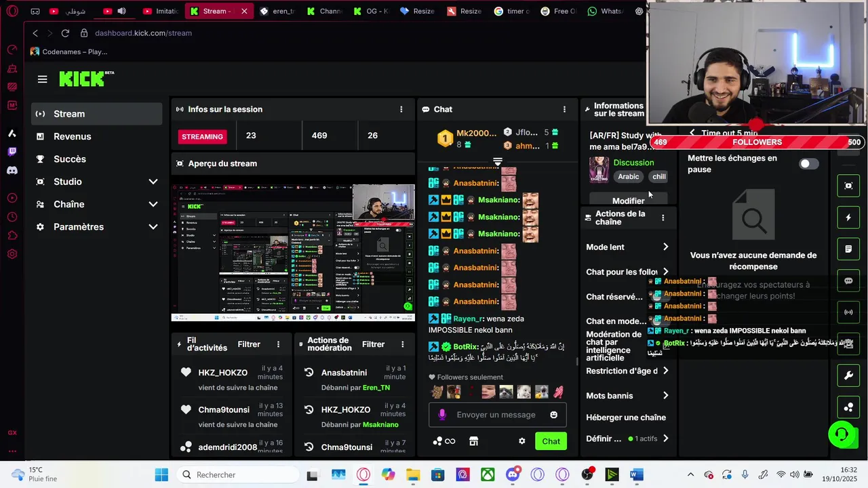
Task: Click the chat panel vertical scrollbar
Action: (x=577, y=362)
